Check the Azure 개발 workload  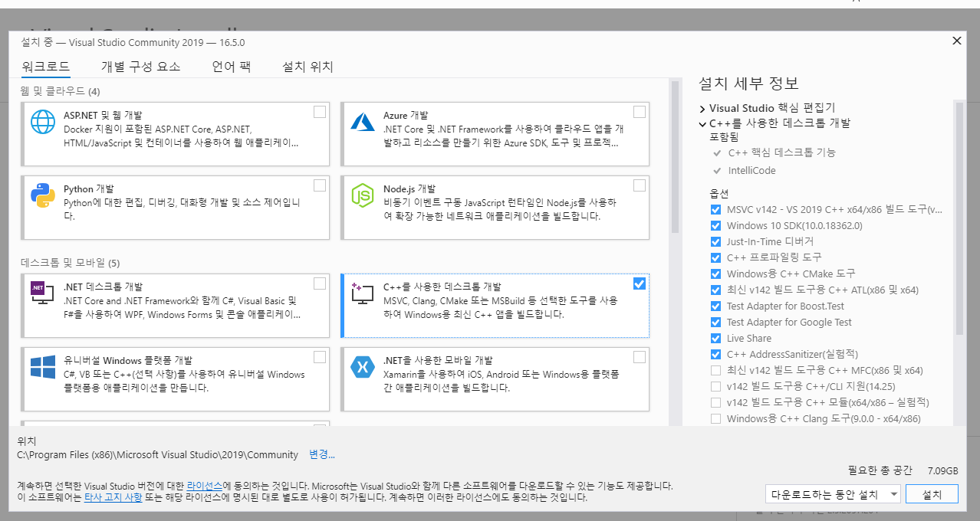[640, 112]
